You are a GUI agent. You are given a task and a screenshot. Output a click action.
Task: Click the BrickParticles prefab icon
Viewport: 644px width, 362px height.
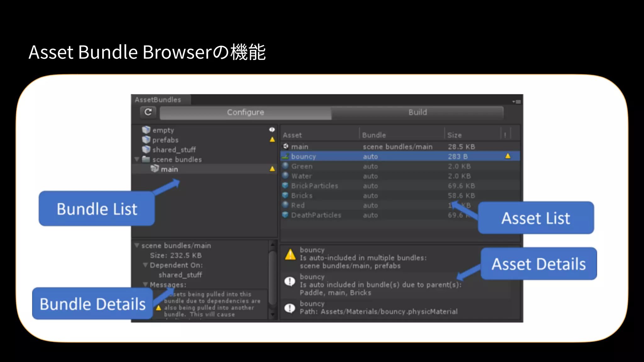[285, 185]
